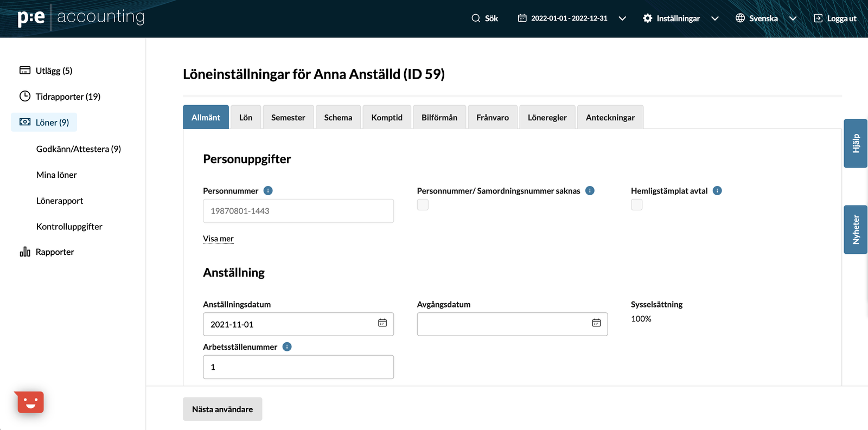Viewport: 868px width, 430px height.
Task: Open the Nyheter side panel
Action: click(856, 229)
